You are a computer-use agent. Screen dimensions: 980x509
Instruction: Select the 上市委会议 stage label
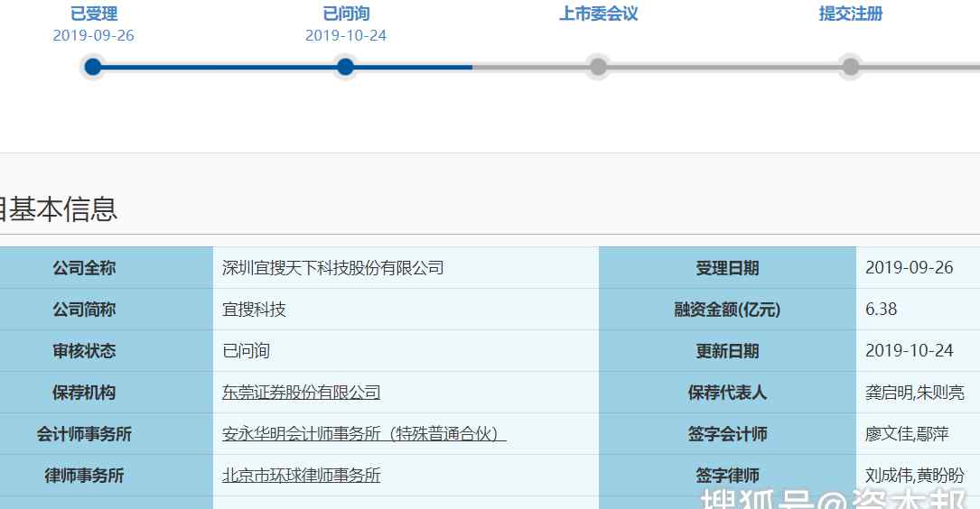(x=598, y=14)
